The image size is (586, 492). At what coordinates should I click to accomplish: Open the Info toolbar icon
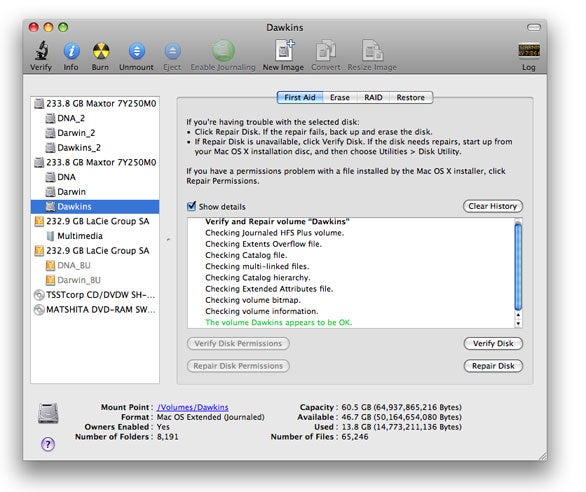click(71, 51)
